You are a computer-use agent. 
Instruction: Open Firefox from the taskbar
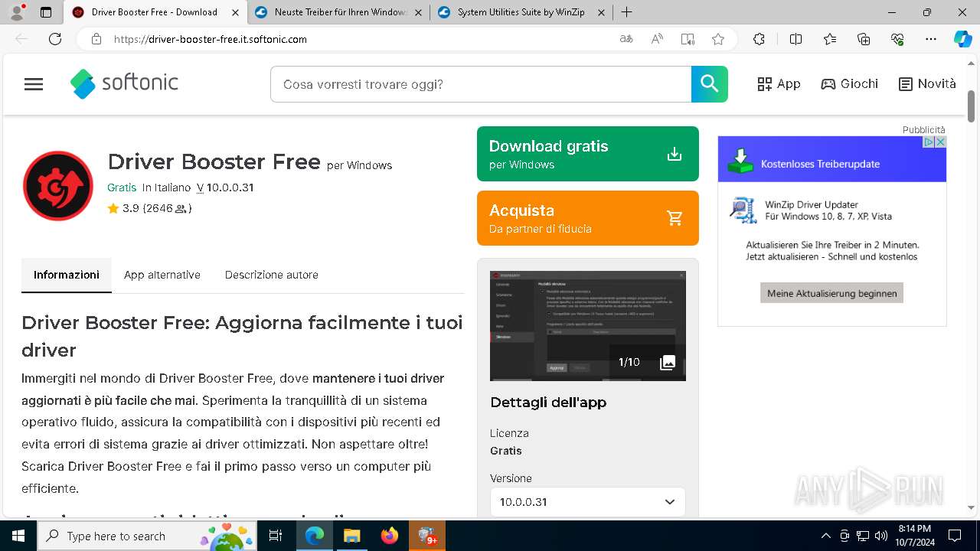[390, 536]
